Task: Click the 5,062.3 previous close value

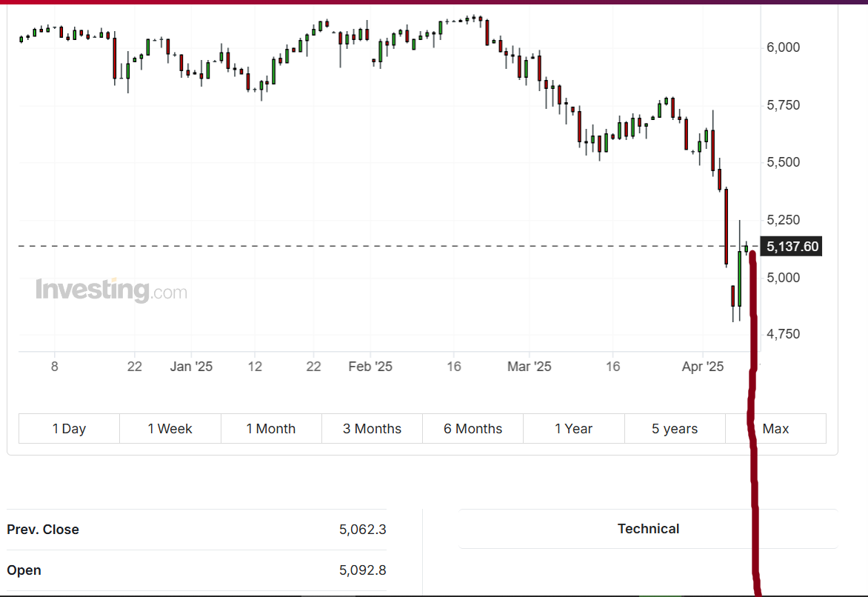Action: coord(363,530)
